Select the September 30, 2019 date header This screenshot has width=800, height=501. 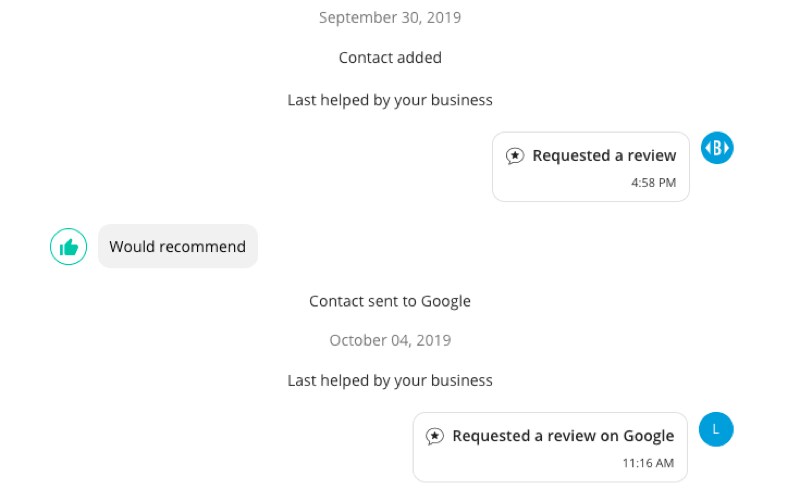pyautogui.click(x=390, y=17)
